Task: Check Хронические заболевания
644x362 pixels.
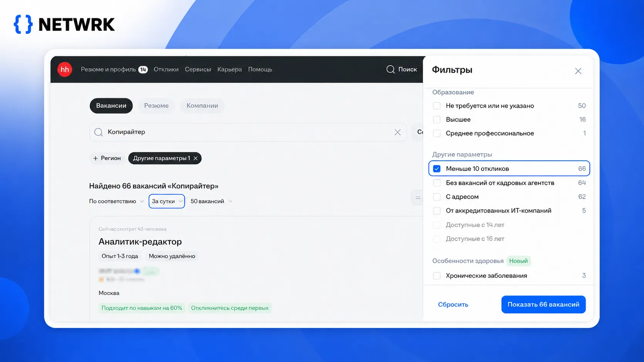Action: tap(437, 276)
